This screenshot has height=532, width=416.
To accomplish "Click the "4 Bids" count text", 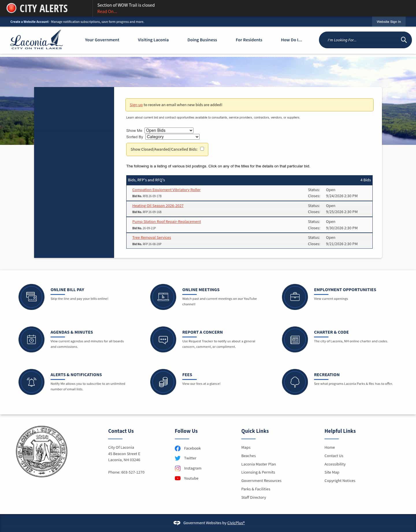I will [x=365, y=180].
